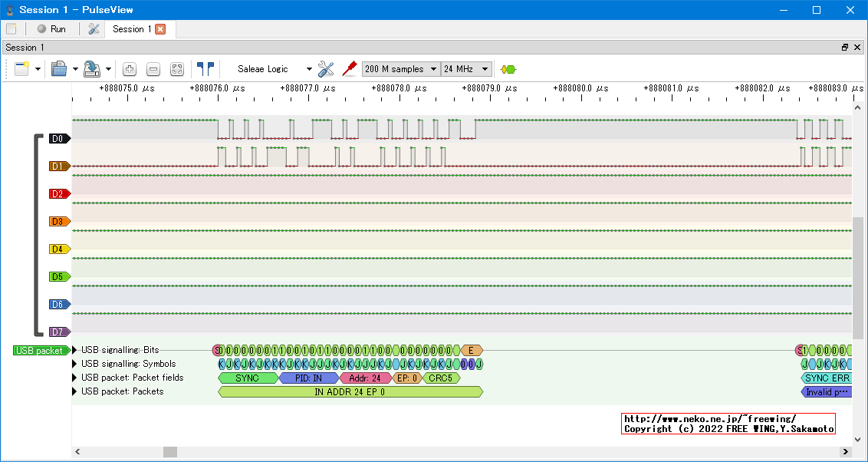Open the 200 M samples dropdown
868x462 pixels.
click(x=401, y=69)
